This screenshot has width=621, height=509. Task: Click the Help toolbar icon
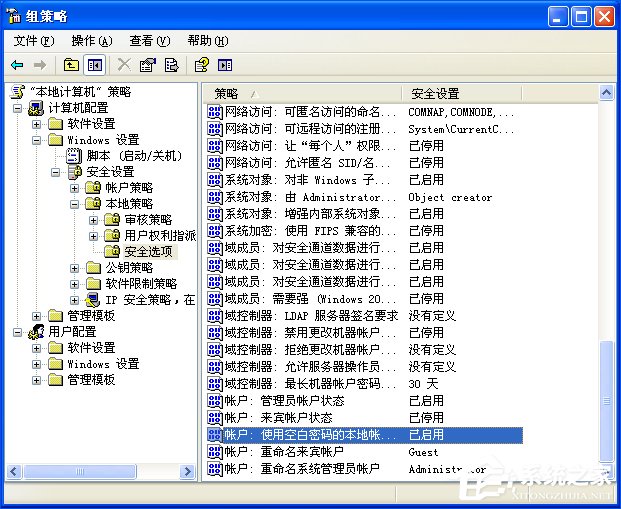pyautogui.click(x=201, y=65)
